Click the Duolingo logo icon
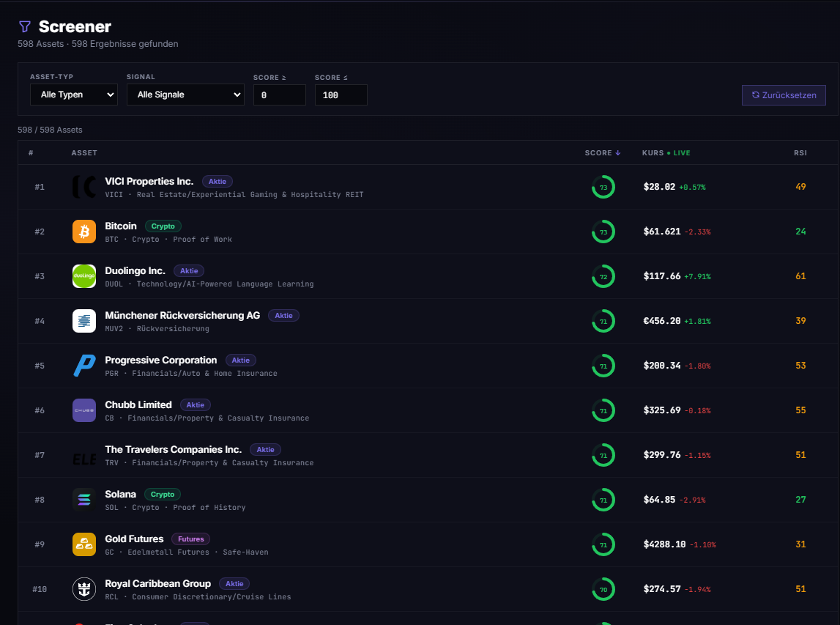The image size is (840, 625). pyautogui.click(x=84, y=276)
